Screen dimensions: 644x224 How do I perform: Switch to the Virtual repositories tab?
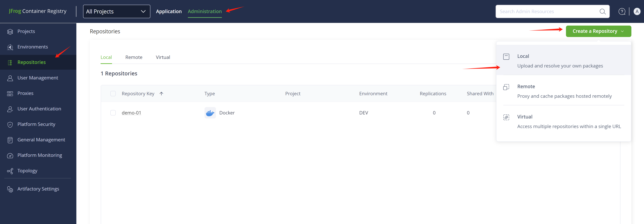(x=163, y=57)
